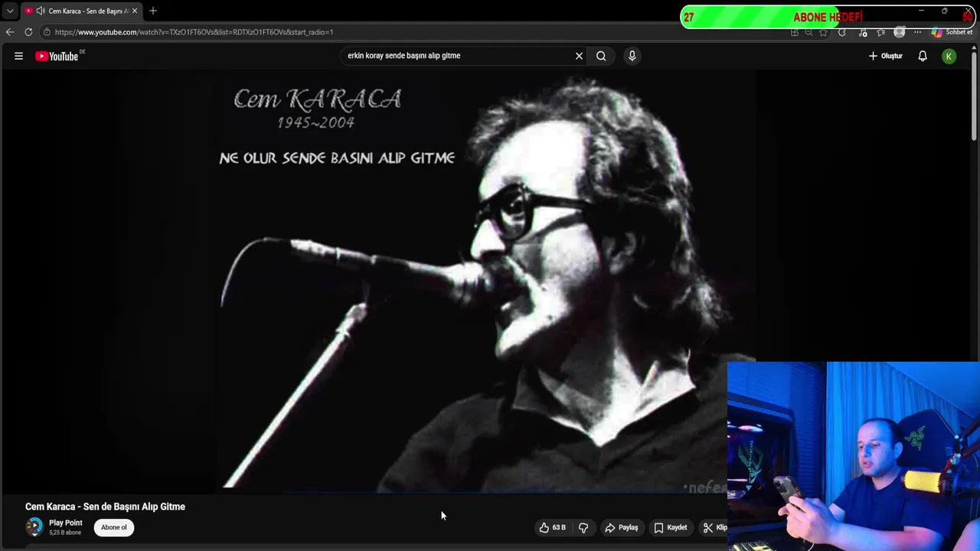Open the browser profile avatar

tap(900, 32)
